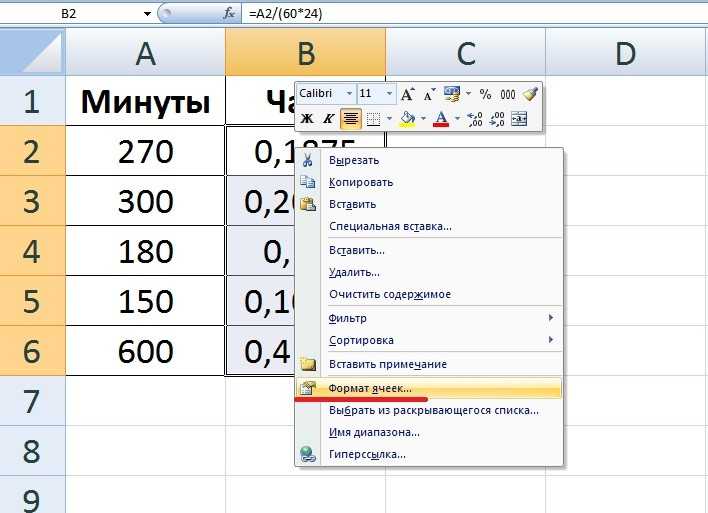Open Формат ячеек... dialog
Screen dimensions: 708x513
pos(429,388)
